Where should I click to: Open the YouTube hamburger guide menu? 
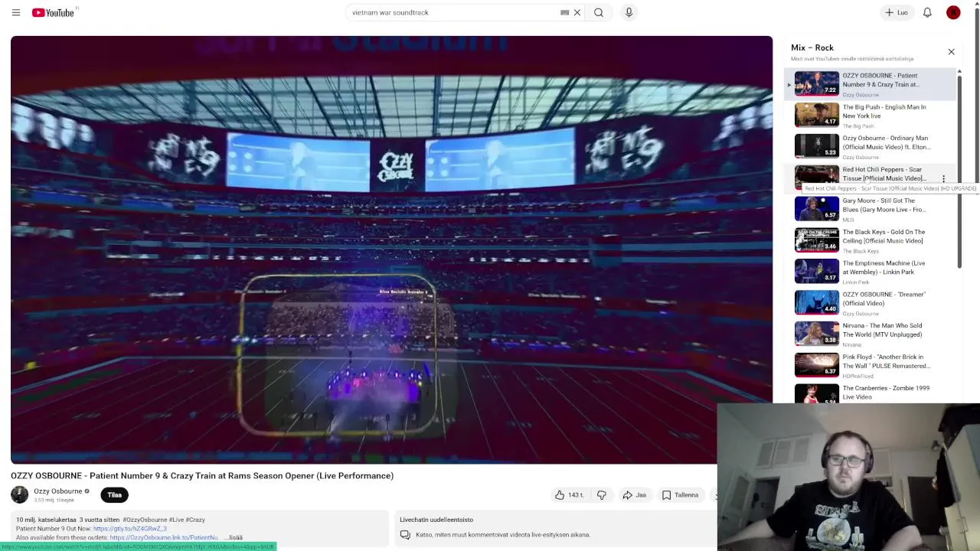(15, 12)
